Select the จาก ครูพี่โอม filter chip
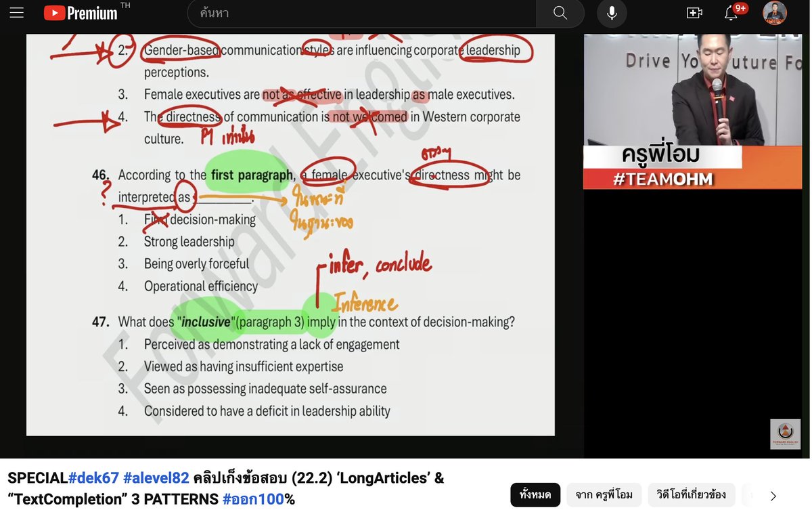 (604, 494)
